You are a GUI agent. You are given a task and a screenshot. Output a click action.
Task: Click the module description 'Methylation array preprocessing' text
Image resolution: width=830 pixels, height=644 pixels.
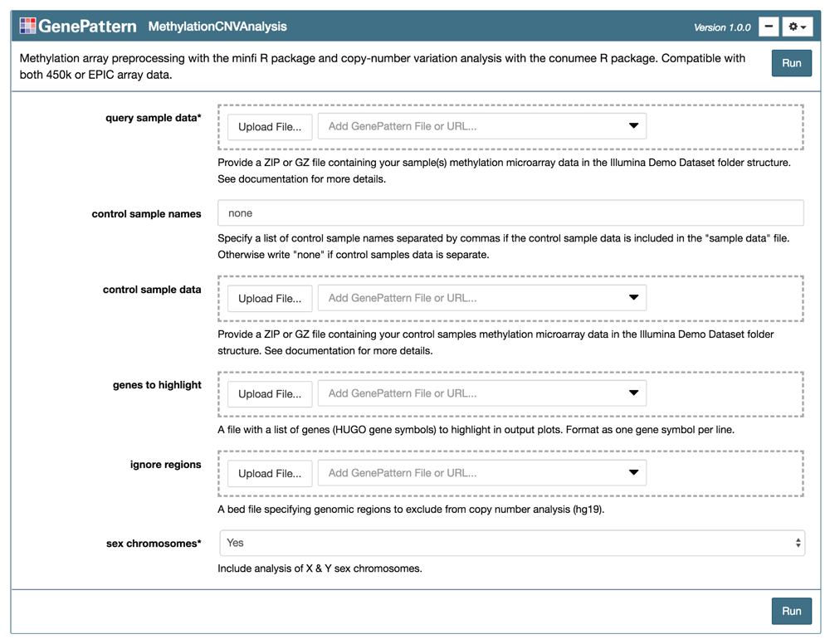click(382, 66)
